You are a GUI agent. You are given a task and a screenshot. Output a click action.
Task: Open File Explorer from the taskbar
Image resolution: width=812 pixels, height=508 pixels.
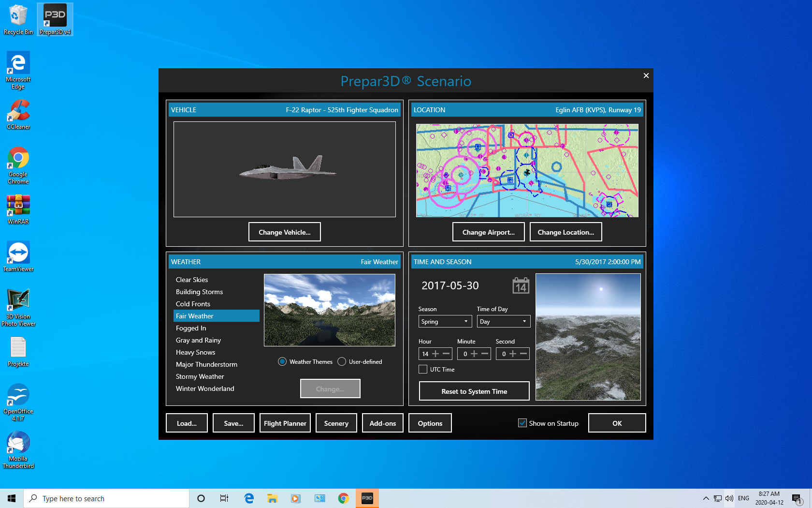pos(272,498)
